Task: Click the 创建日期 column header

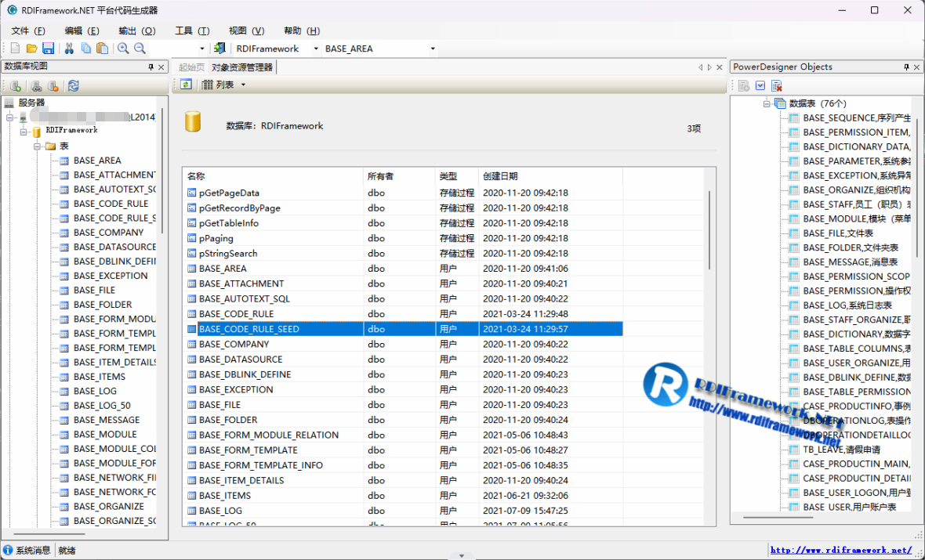Action: point(500,176)
